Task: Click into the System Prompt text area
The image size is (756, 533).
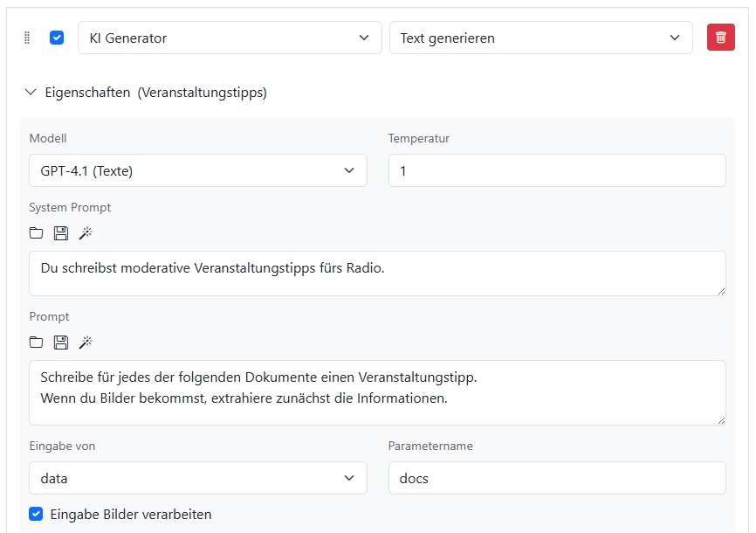Action: (377, 273)
